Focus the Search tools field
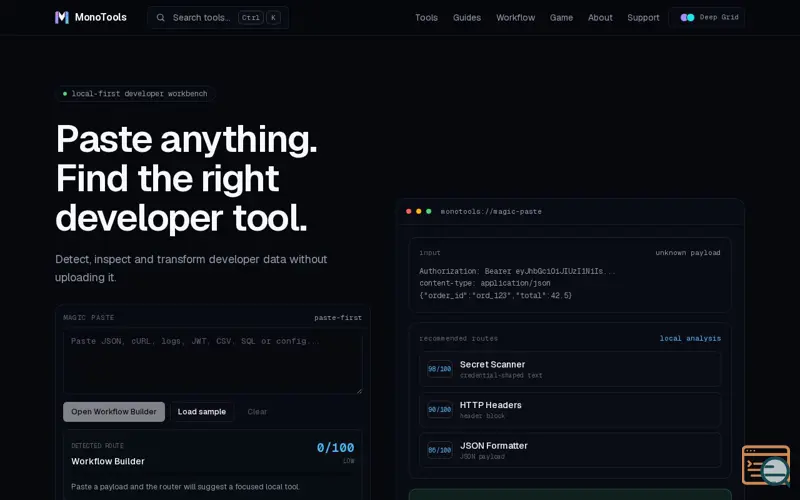800x500 pixels. [x=218, y=17]
